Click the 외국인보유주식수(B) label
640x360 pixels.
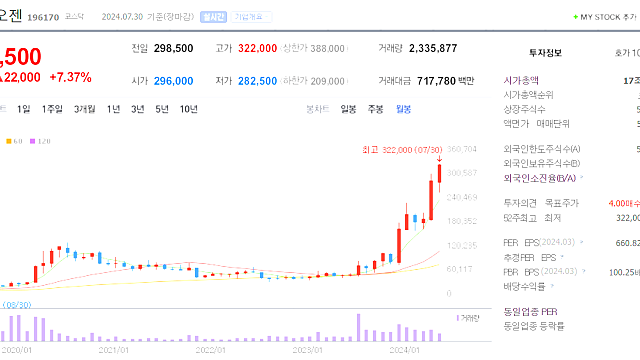tap(542, 163)
